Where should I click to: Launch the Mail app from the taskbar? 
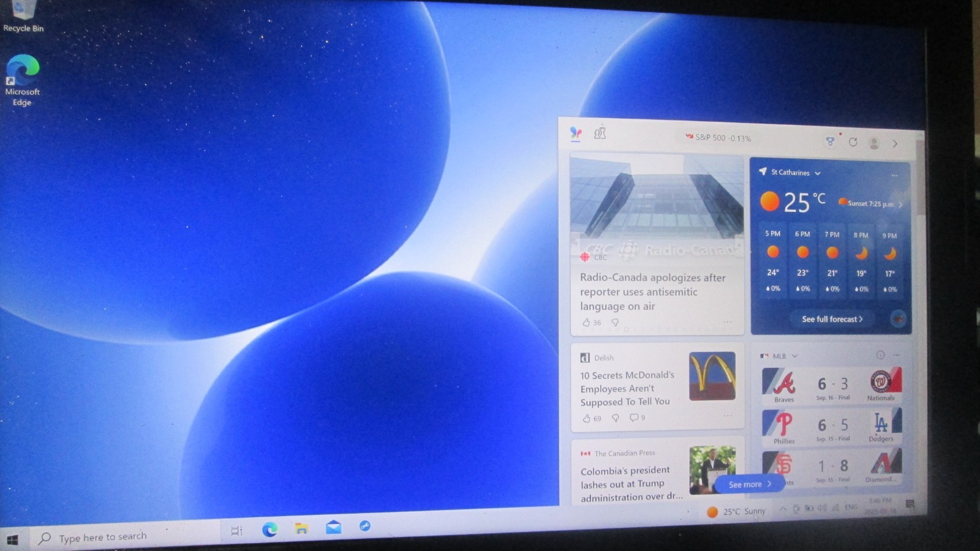tap(334, 527)
